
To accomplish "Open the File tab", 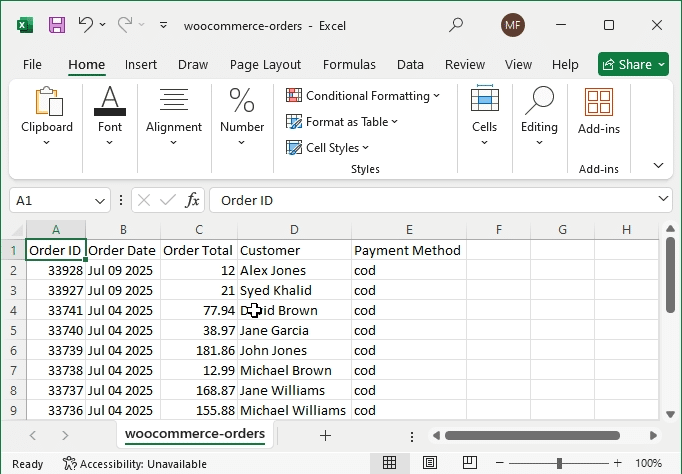I will coord(32,64).
